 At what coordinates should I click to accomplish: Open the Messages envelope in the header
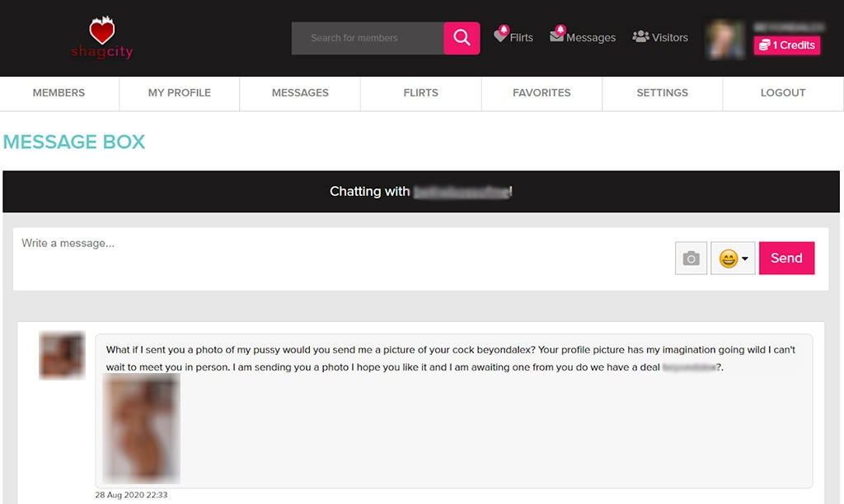(x=583, y=37)
